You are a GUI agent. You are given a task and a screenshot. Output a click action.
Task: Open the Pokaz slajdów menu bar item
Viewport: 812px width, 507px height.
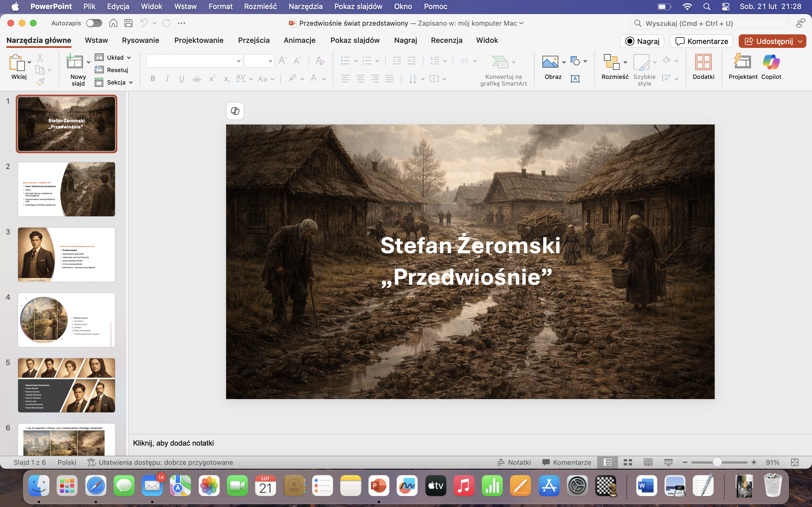click(x=358, y=6)
